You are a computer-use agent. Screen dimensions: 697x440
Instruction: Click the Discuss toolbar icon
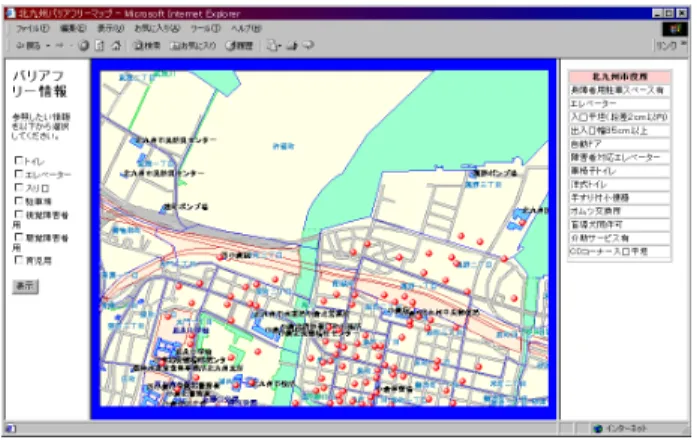pyautogui.click(x=308, y=45)
